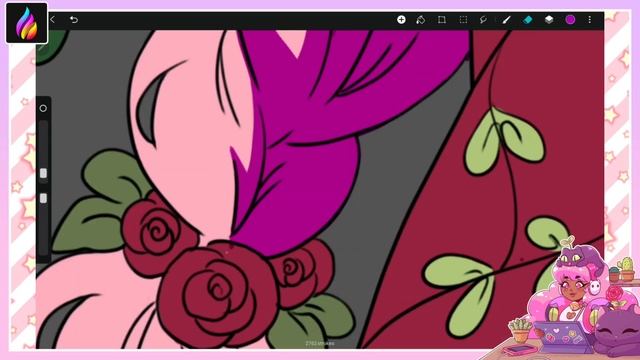Screen dimensions: 640x360
Task: Open the layers panel
Action: (x=549, y=19)
